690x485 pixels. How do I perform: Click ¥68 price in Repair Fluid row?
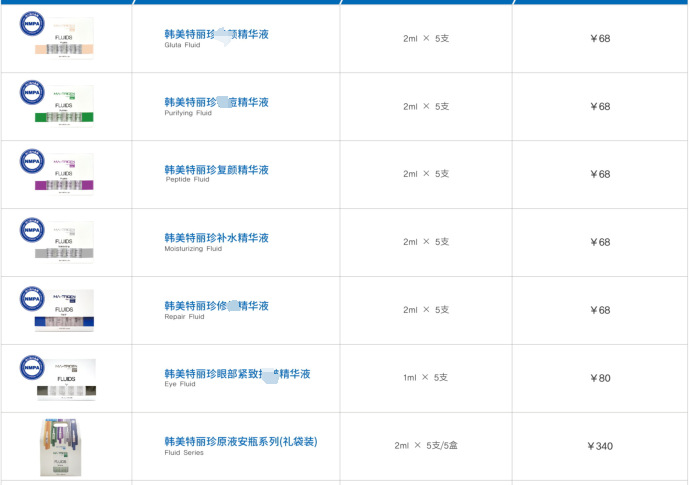click(600, 310)
